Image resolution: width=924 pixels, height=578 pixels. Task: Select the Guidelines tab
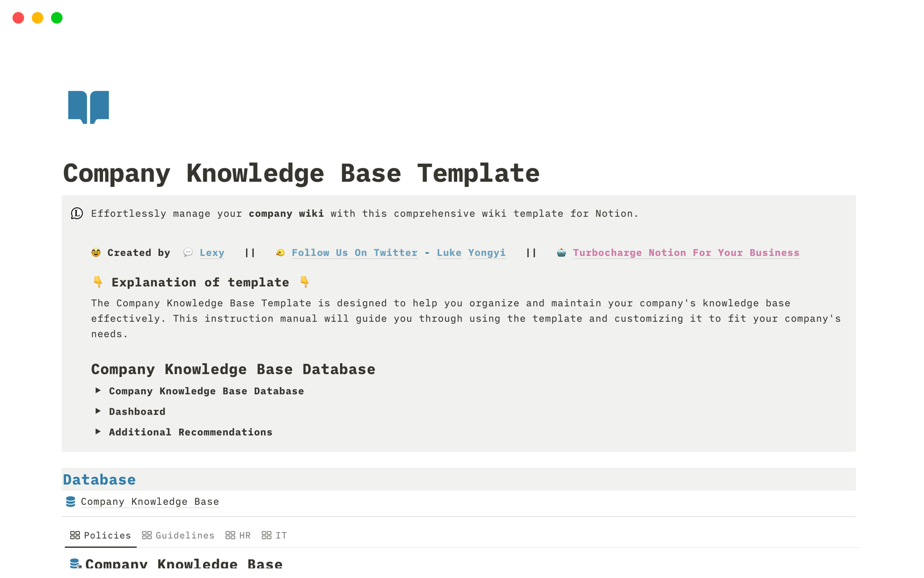click(x=177, y=535)
